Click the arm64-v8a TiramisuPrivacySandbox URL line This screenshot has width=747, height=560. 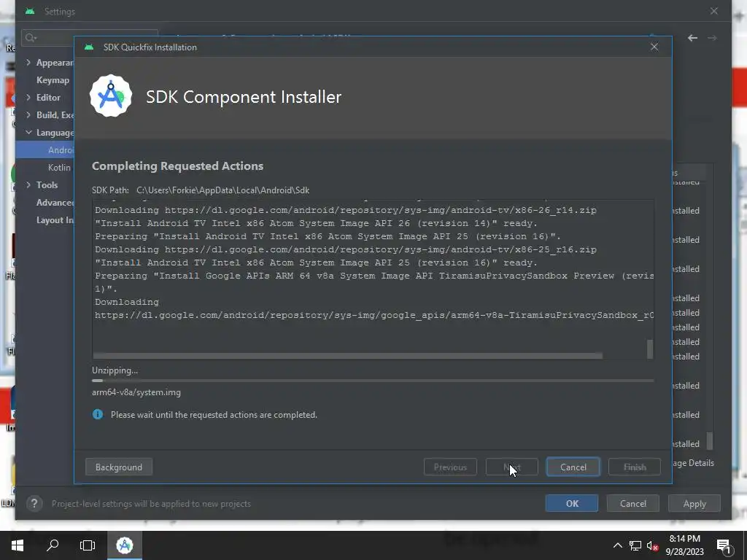374,315
